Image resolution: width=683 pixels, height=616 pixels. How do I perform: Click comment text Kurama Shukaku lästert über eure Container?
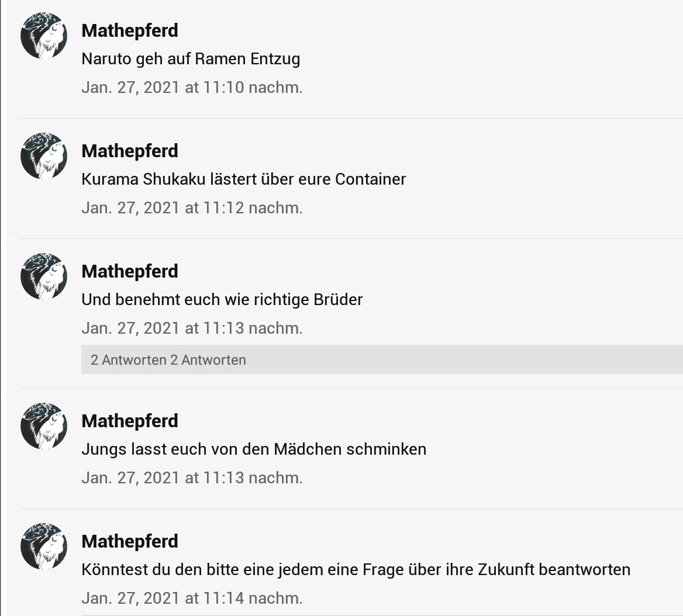tap(243, 179)
